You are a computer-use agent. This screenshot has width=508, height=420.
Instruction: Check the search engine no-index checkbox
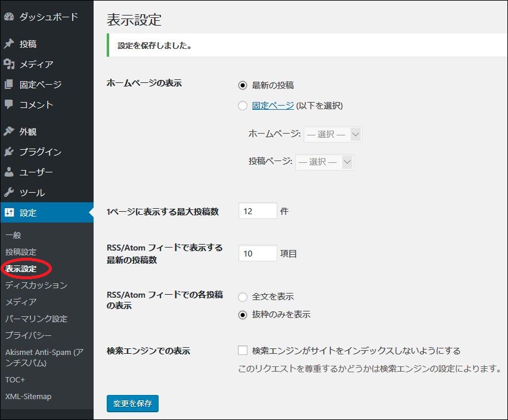pos(243,350)
